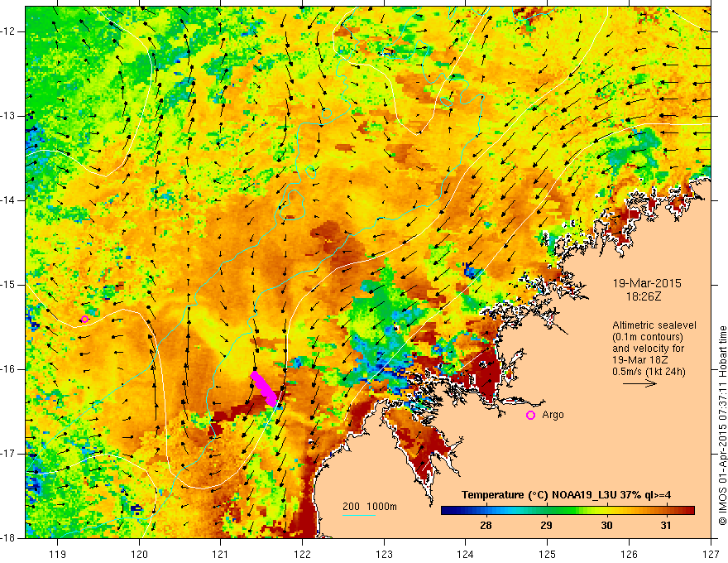
Task: Click latitude axis label '-12'
Action: pos(9,31)
